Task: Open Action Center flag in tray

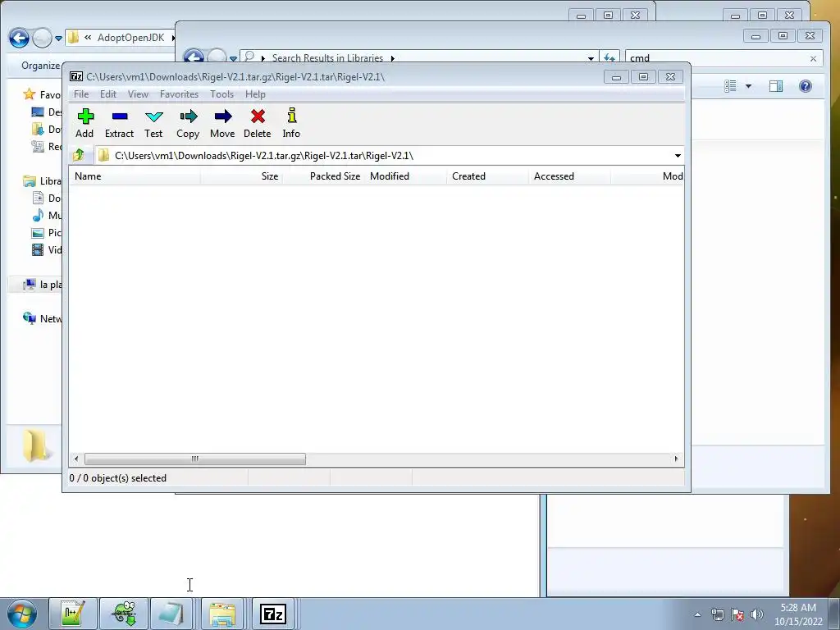Action: [737, 615]
